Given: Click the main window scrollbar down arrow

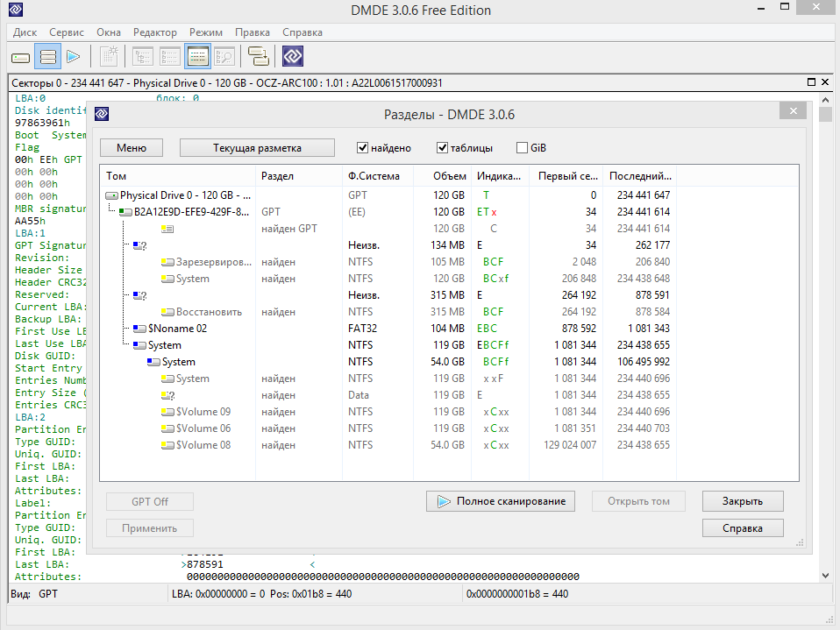Looking at the screenshot, I should [x=825, y=574].
